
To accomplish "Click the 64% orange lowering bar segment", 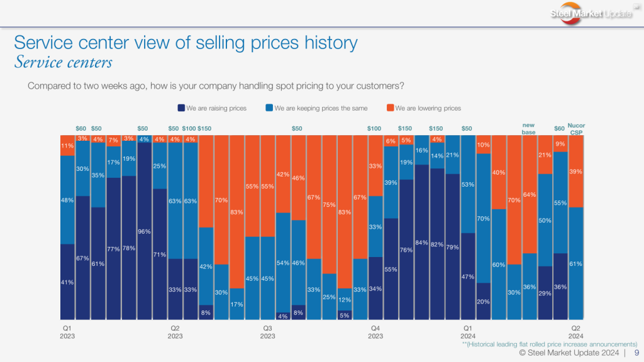I will pyautogui.click(x=529, y=194).
